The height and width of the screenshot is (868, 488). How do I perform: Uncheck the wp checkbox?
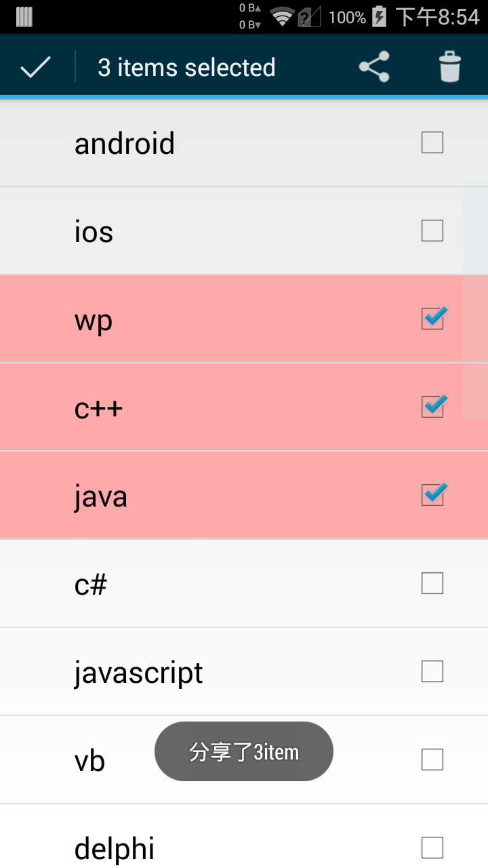433,317
